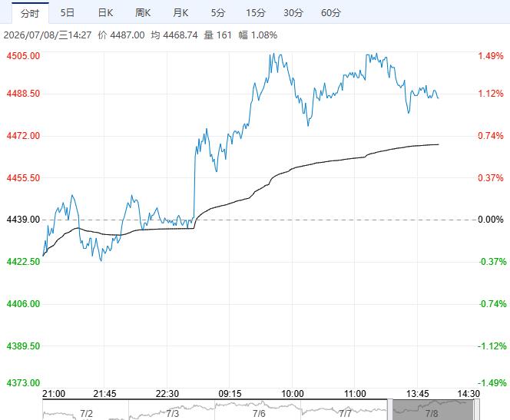Select the 日K daily candlestick tab
The width and height of the screenshot is (510, 420).
(x=105, y=13)
